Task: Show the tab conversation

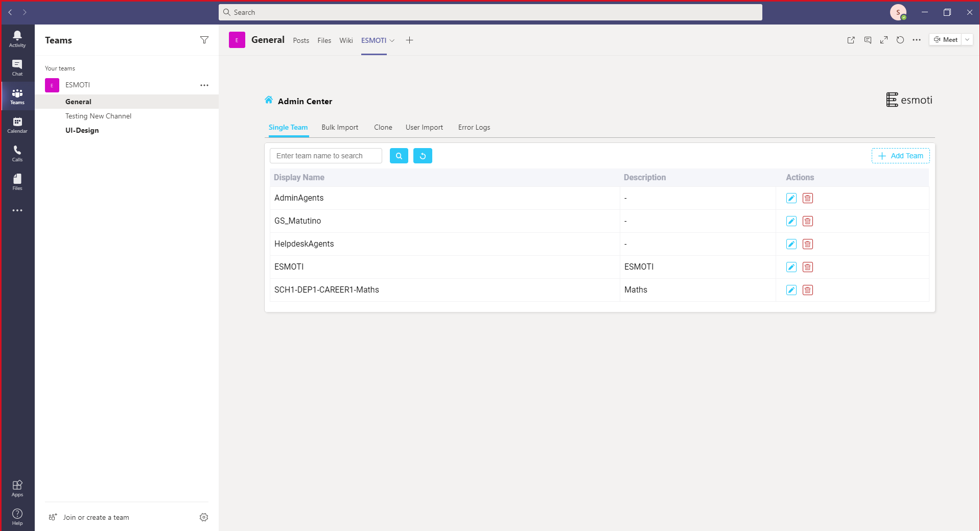Action: click(x=868, y=40)
